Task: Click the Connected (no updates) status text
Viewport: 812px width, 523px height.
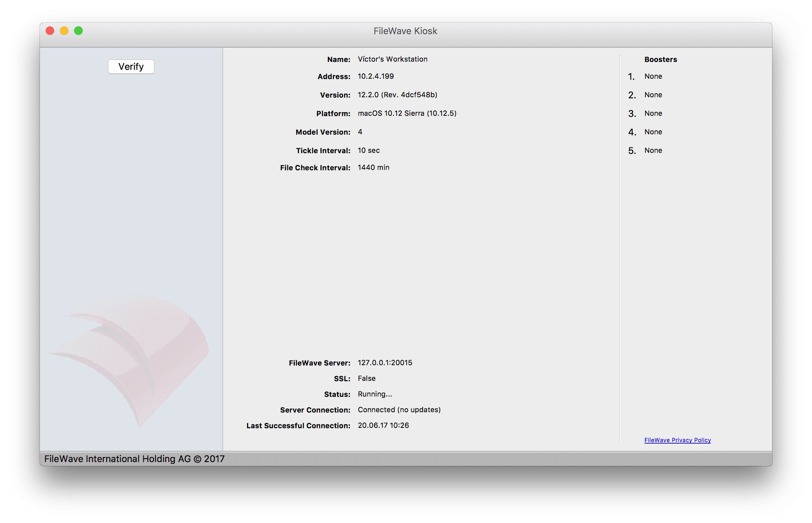Action: click(399, 410)
